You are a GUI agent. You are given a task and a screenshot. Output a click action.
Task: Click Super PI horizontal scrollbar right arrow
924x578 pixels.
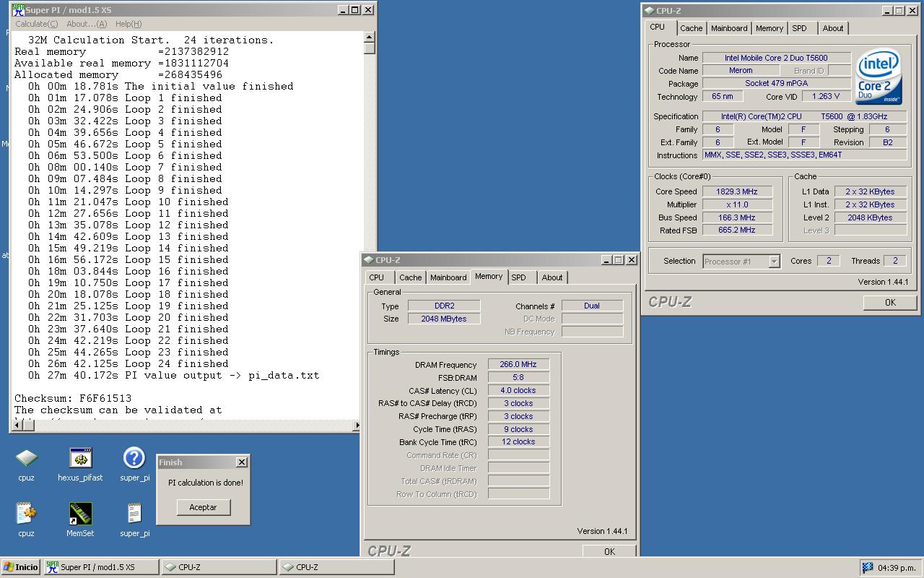coord(357,426)
